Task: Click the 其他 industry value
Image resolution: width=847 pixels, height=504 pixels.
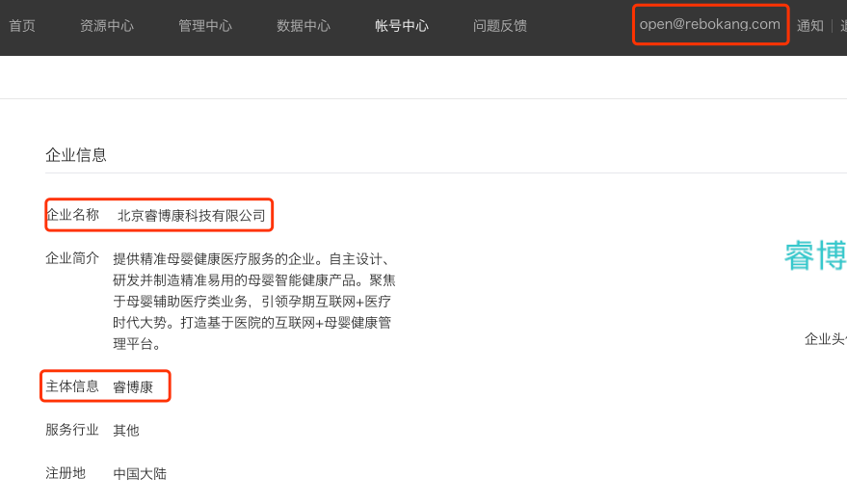Action: point(126,431)
